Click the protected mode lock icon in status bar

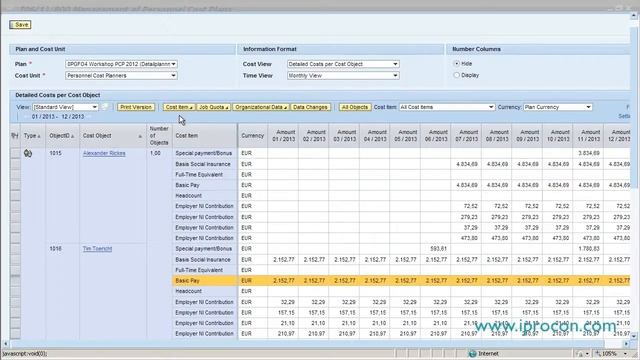579,354
